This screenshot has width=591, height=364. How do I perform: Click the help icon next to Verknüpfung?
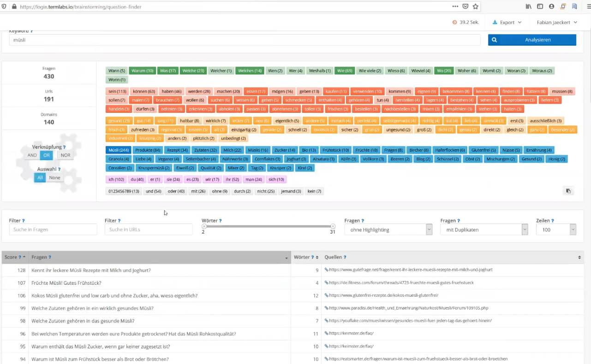[x=64, y=147]
